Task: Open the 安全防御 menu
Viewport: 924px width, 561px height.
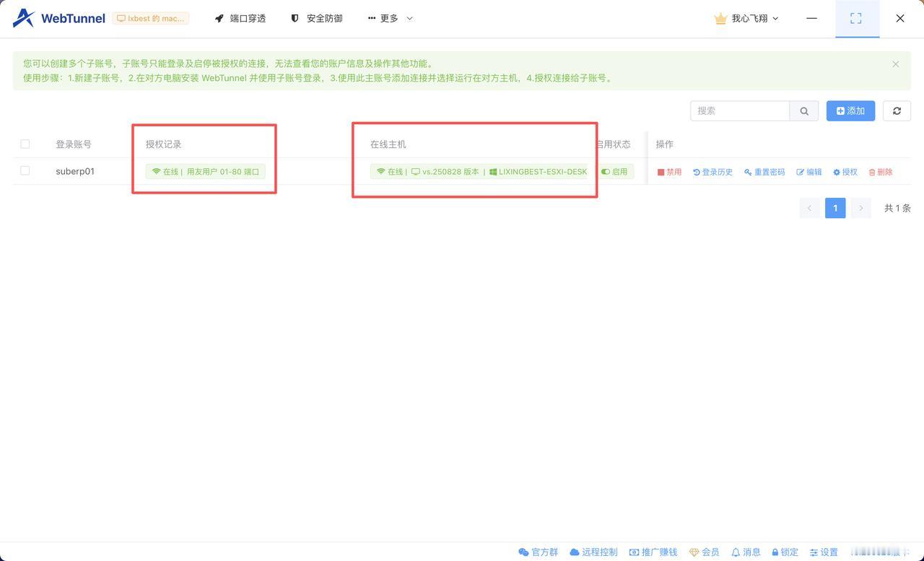Action: pos(316,18)
